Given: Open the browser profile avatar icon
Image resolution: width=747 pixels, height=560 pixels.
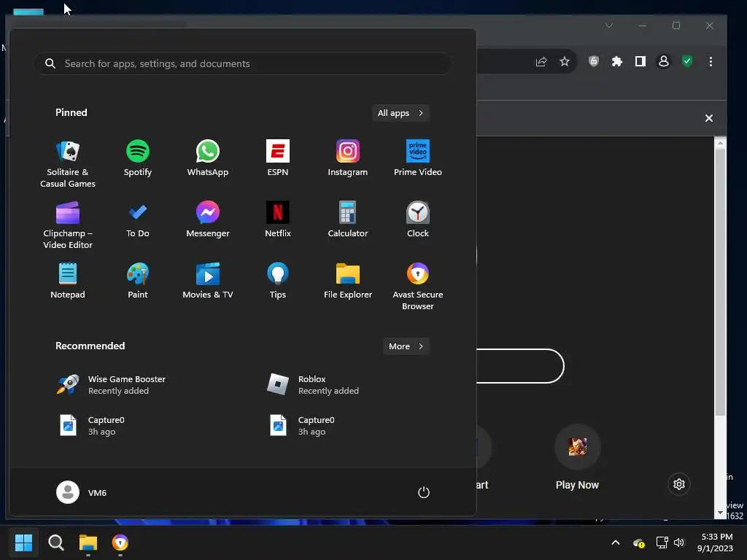Looking at the screenshot, I should pos(664,61).
